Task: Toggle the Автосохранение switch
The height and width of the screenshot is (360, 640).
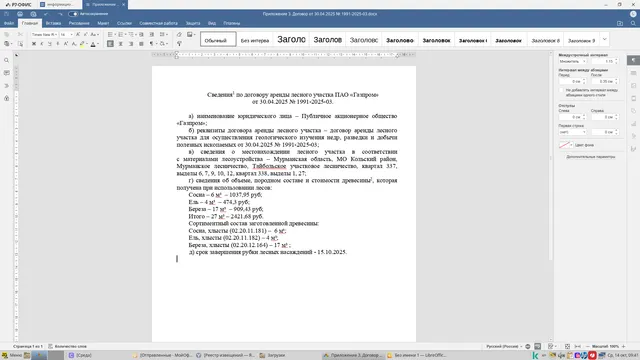Action: (x=73, y=14)
